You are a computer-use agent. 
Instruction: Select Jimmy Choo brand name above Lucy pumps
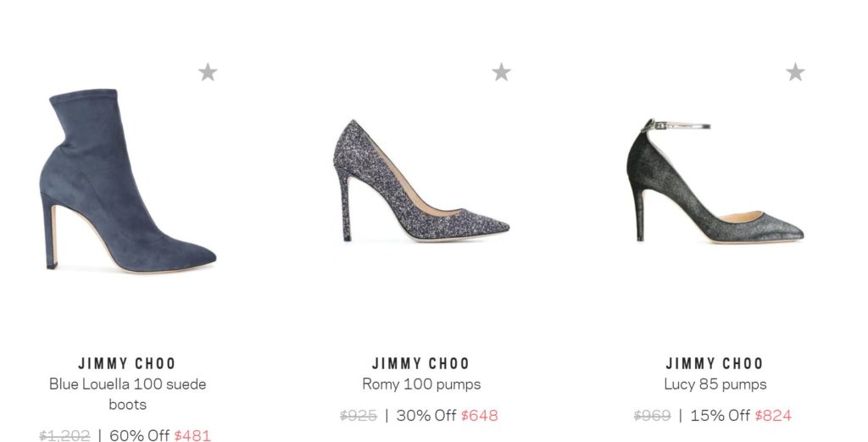[x=715, y=363]
